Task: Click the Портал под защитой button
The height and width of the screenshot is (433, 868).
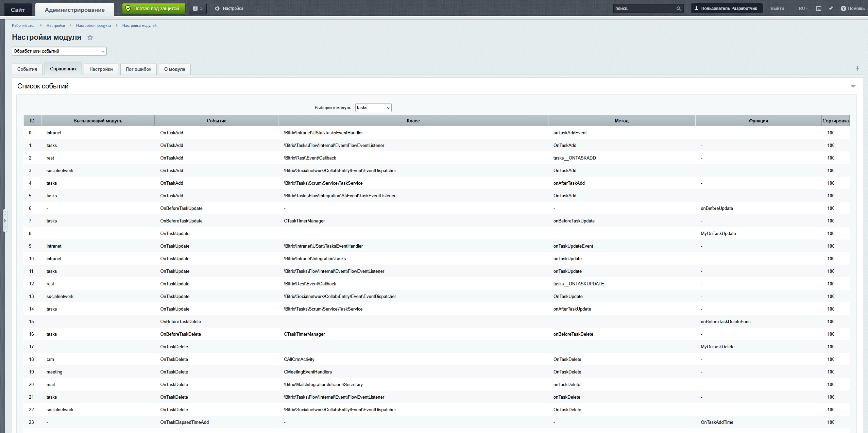Action: coord(154,9)
